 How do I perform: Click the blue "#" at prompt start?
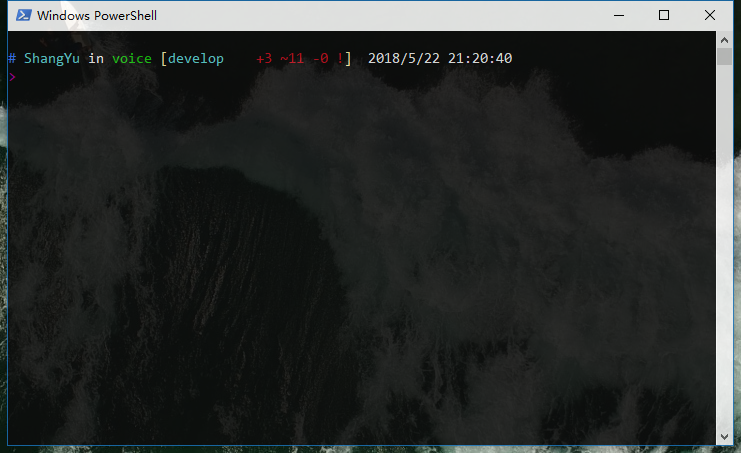[x=12, y=59]
